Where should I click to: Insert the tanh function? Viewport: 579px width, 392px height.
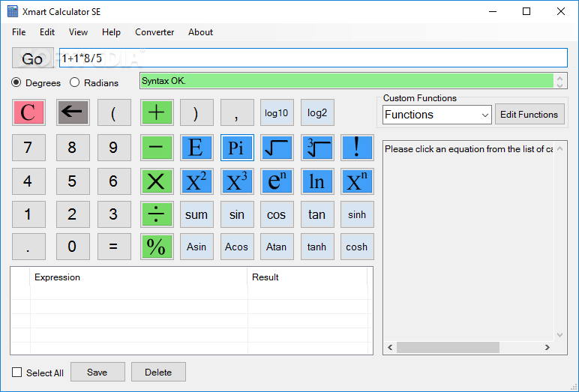click(317, 247)
